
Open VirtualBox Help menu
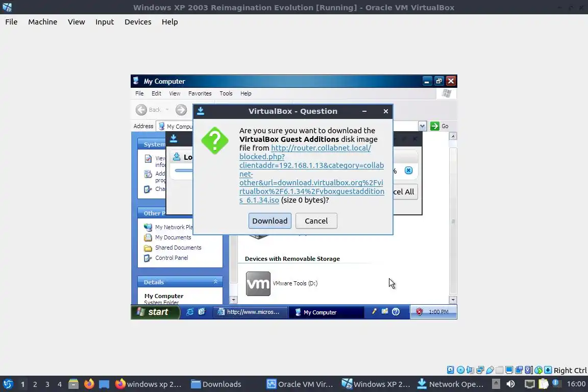coord(169,22)
